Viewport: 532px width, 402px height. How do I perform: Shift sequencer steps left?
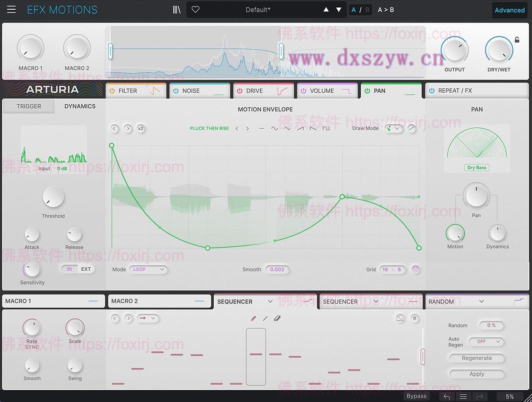point(115,318)
